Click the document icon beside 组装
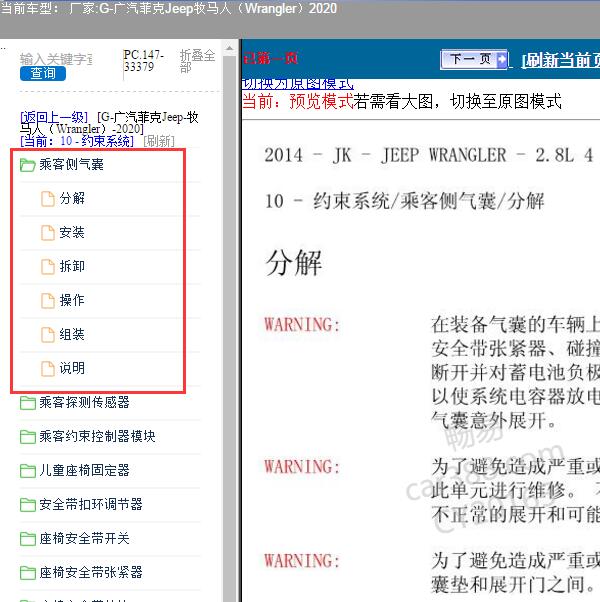This screenshot has width=600, height=602. coord(48,335)
